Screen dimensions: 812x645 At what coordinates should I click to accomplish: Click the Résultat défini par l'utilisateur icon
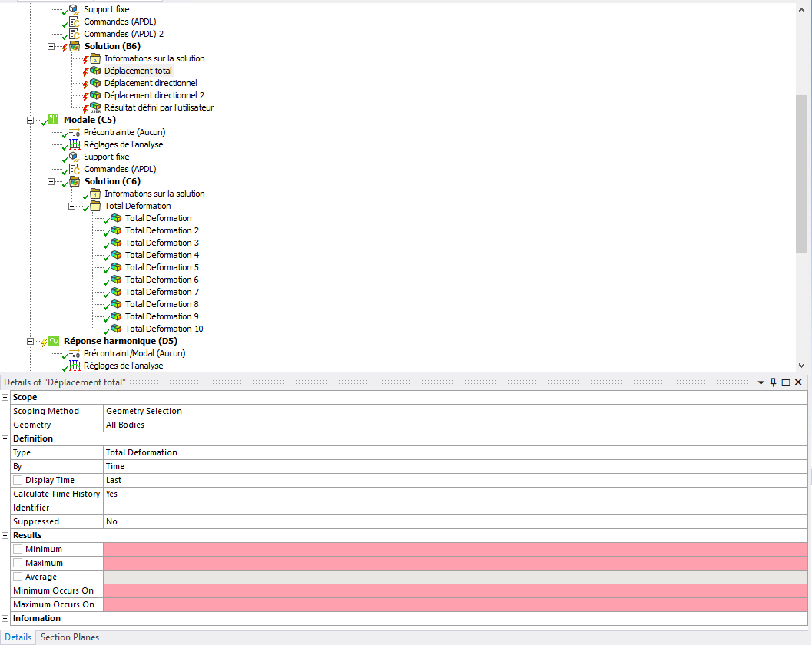click(95, 107)
